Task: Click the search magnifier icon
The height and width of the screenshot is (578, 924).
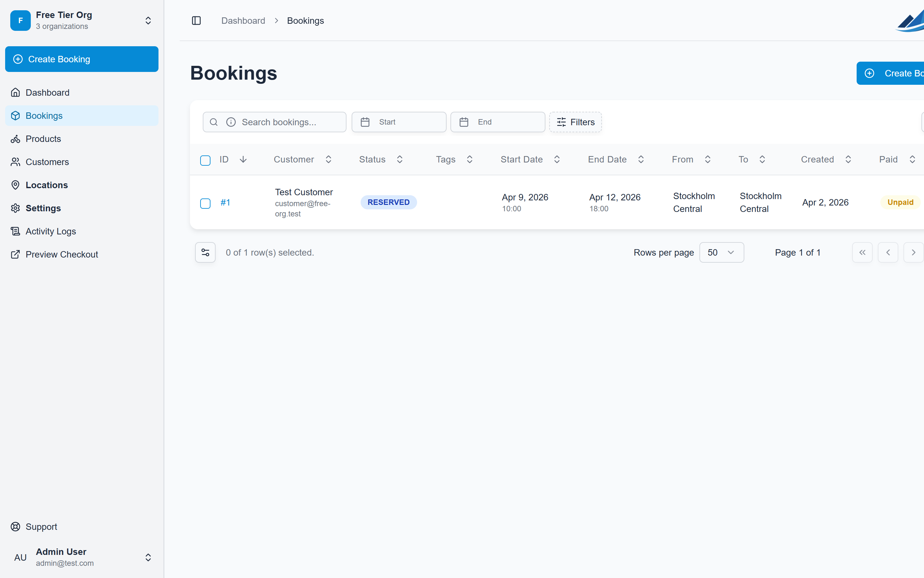Action: coord(214,122)
